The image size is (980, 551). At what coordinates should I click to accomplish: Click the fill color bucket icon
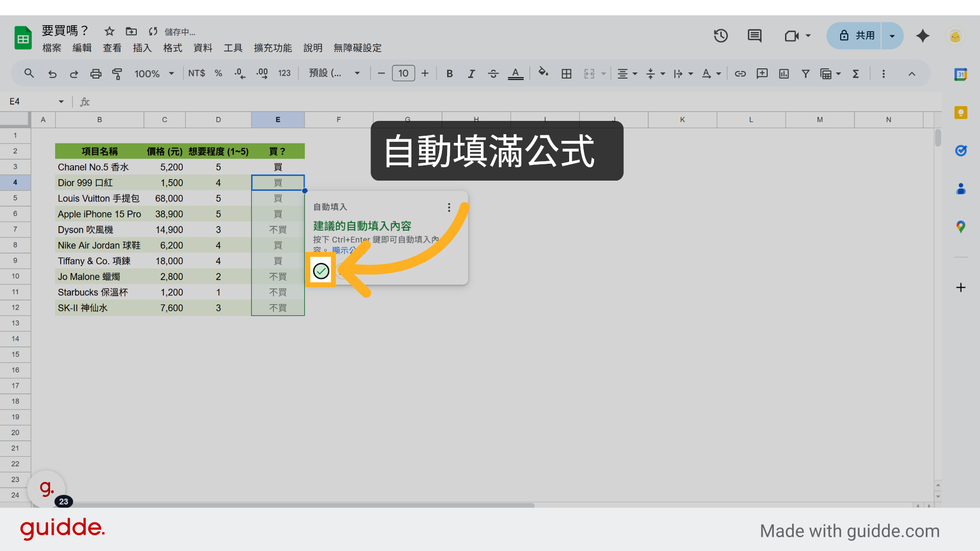543,73
